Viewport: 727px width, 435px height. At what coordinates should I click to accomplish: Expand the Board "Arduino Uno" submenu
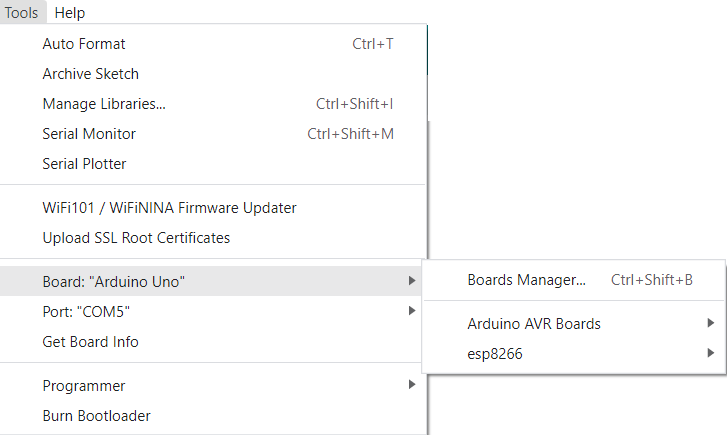(x=114, y=282)
